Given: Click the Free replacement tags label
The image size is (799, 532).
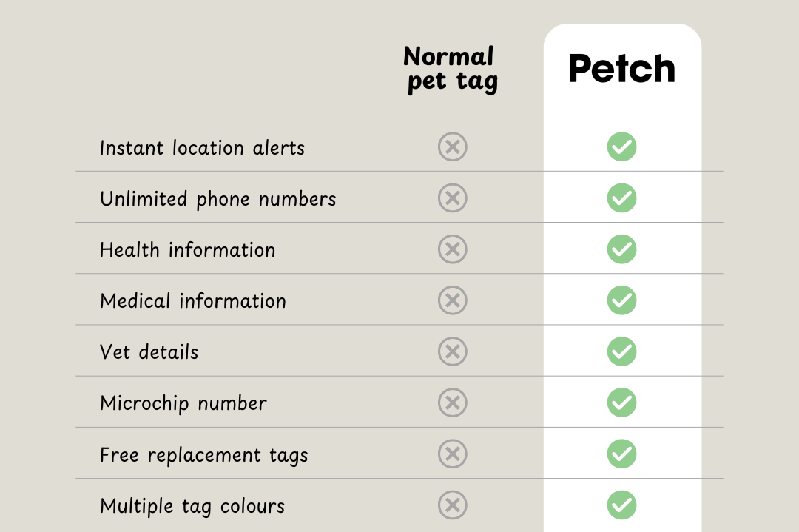Looking at the screenshot, I should coord(203,454).
